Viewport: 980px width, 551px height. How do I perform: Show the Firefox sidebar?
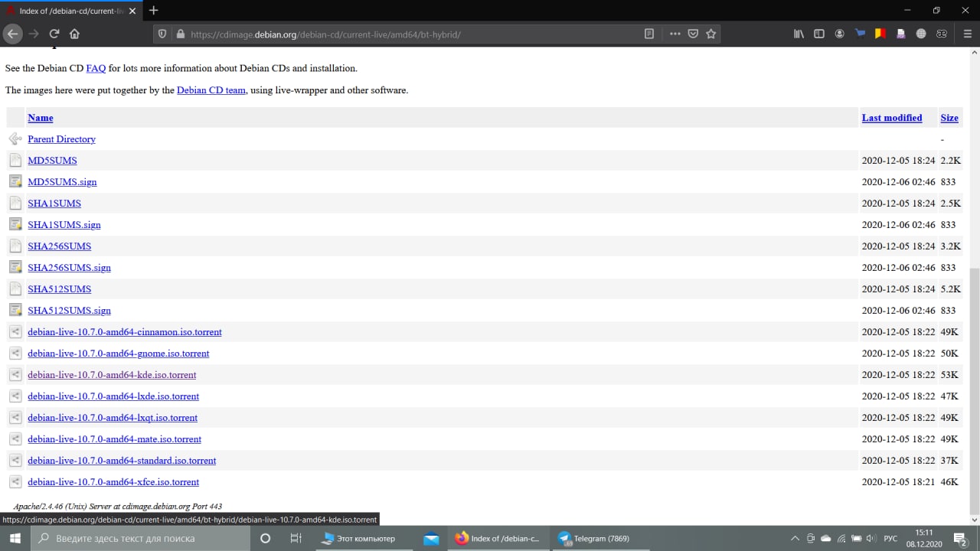(x=819, y=34)
